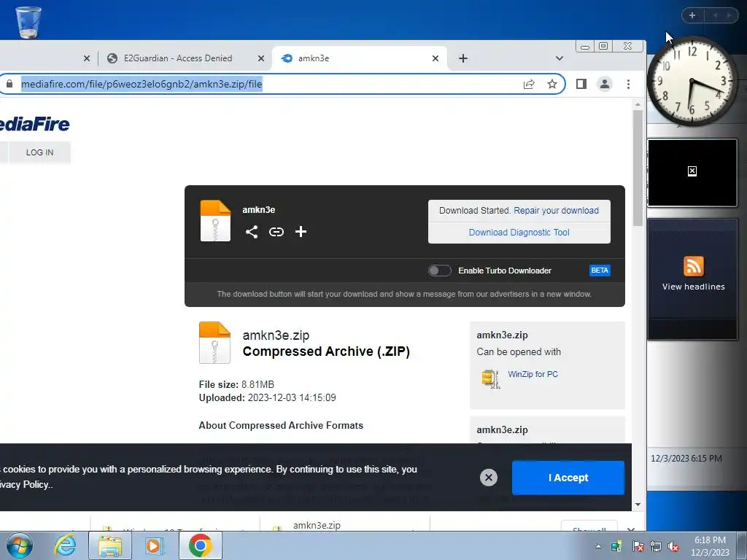Close the Chrome downloads bar
Viewport: 747px width, 560px height.
click(x=631, y=529)
